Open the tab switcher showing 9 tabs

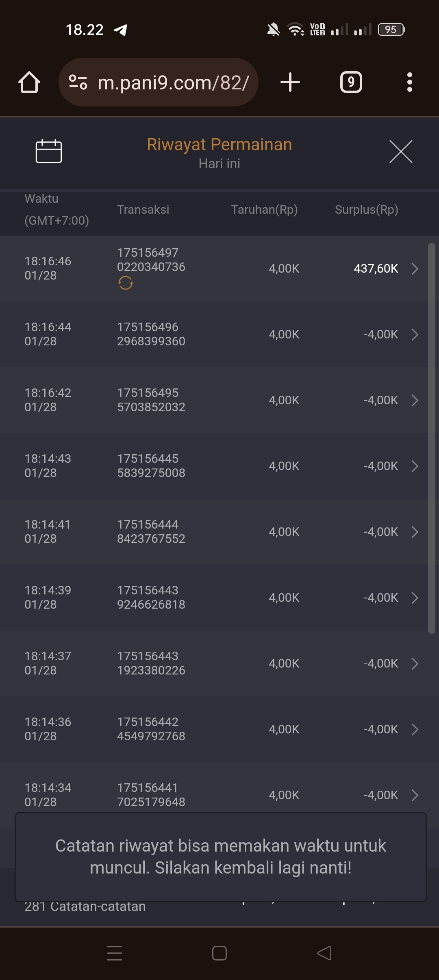[351, 82]
